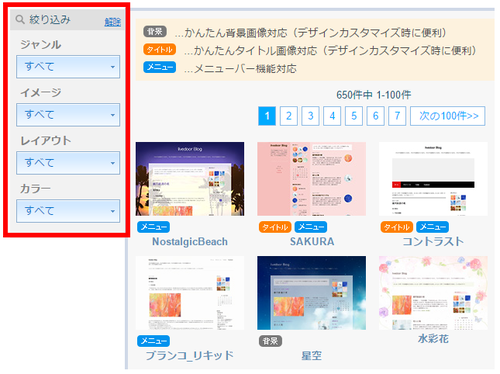Click タイトル badge under SAKURA
The height and width of the screenshot is (374, 500).
[x=275, y=227]
